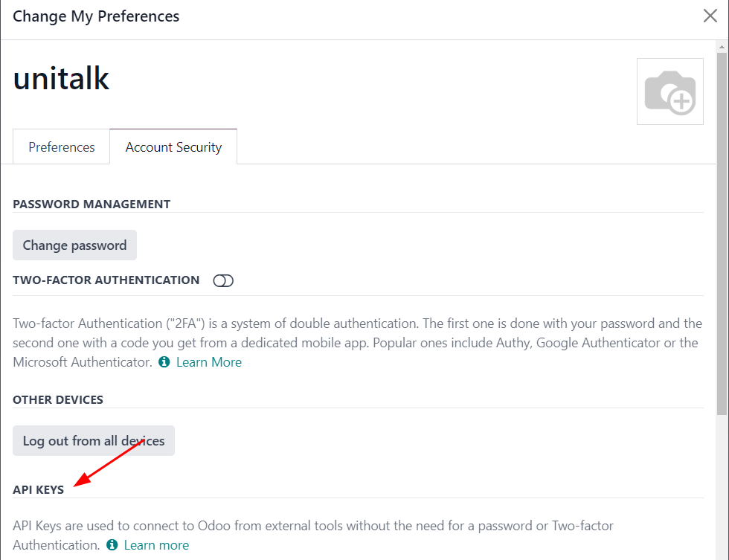Log out from all devices
Image resolution: width=729 pixels, height=560 pixels.
[x=94, y=441]
